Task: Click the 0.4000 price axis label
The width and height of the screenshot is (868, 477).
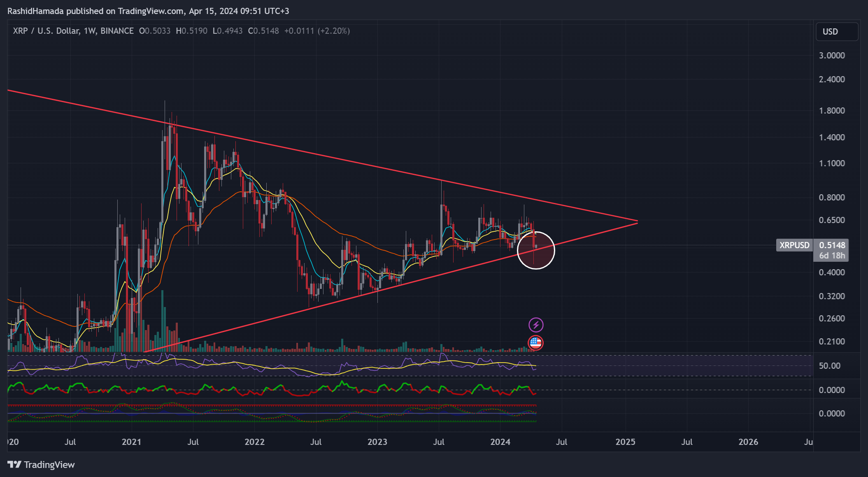Action: point(832,272)
